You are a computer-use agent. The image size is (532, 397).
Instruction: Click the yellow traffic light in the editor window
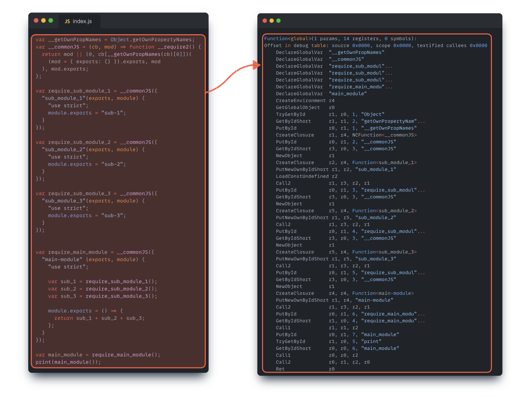[x=44, y=20]
